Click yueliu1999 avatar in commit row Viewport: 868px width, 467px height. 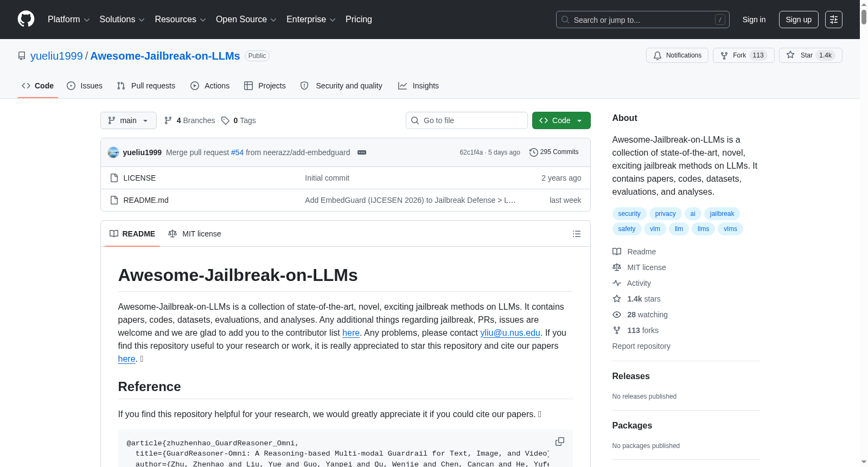click(x=113, y=152)
